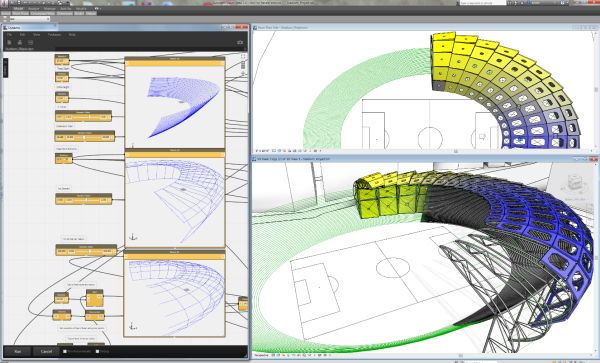Screen dimensions: 600x363
Task: Click the axis gizmo in middle Watch 3D preview
Action: pyautogui.click(x=133, y=237)
